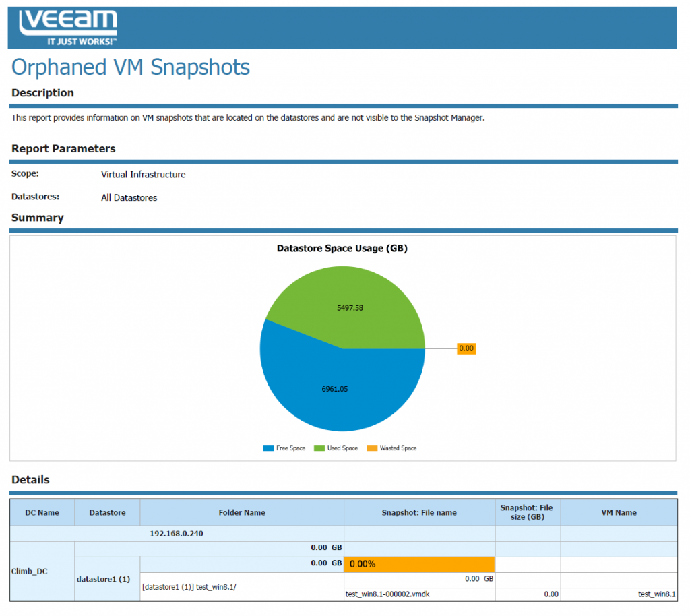
Task: Click the Snapshot: File size (GB) header
Action: coord(528,512)
